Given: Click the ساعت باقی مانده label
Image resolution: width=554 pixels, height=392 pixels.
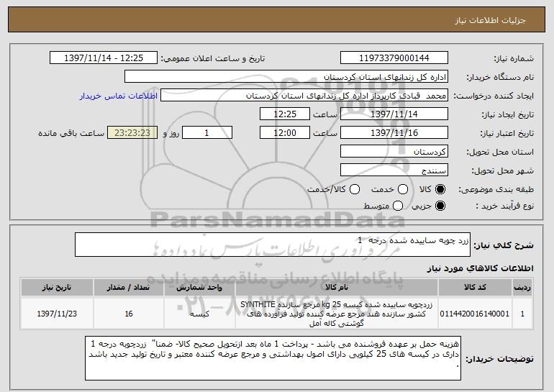Looking at the screenshot, I should tap(71, 133).
